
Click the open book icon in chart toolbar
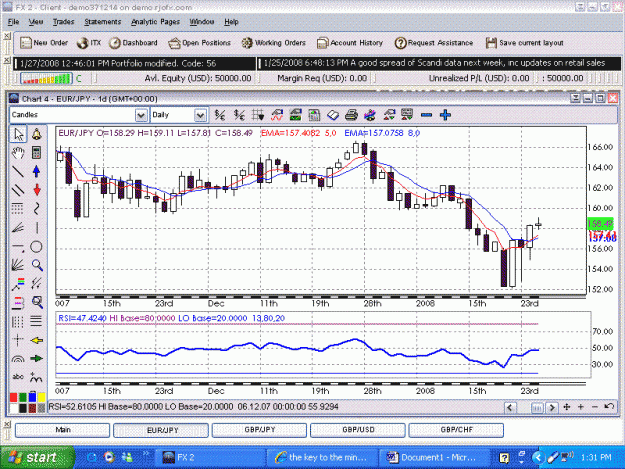(x=333, y=115)
